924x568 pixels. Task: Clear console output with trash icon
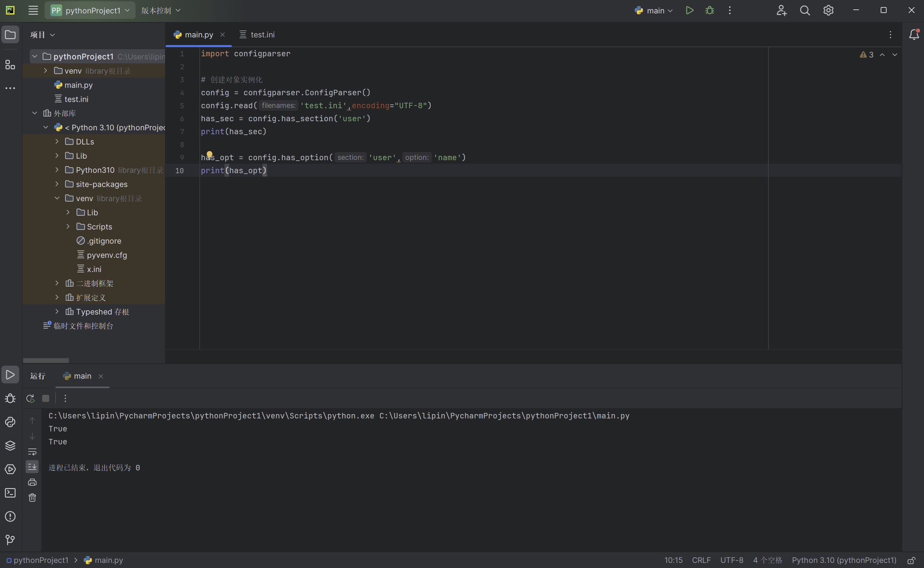click(32, 498)
